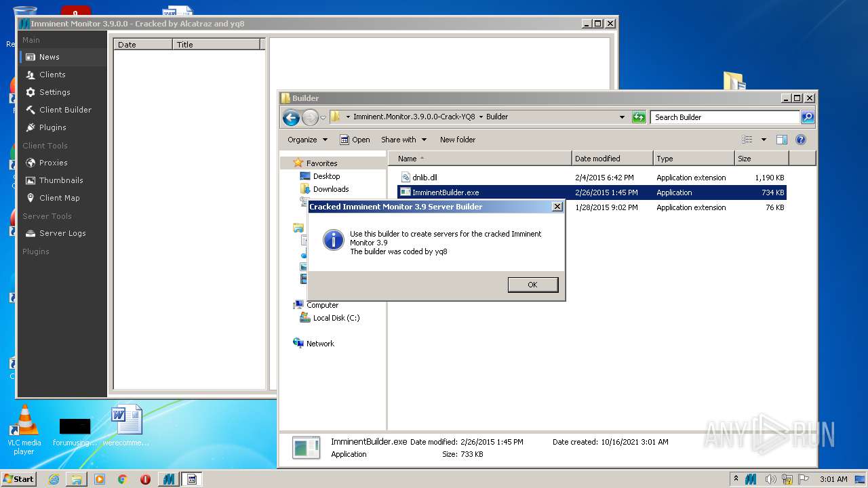Select the dnlib.dll file

(x=592, y=178)
